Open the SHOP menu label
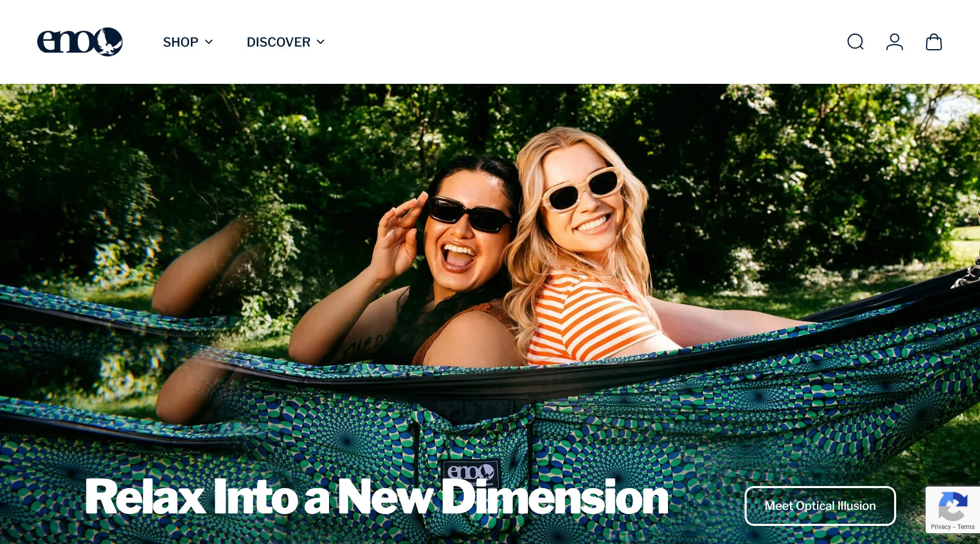The image size is (980, 544). point(181,42)
